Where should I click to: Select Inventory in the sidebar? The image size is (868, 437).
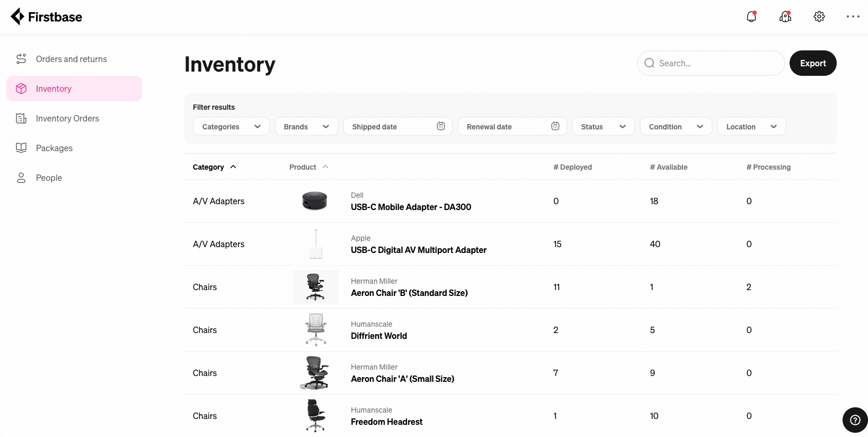pos(74,89)
